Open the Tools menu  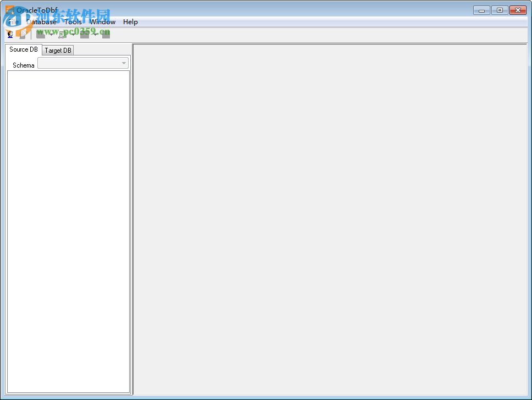(x=73, y=22)
